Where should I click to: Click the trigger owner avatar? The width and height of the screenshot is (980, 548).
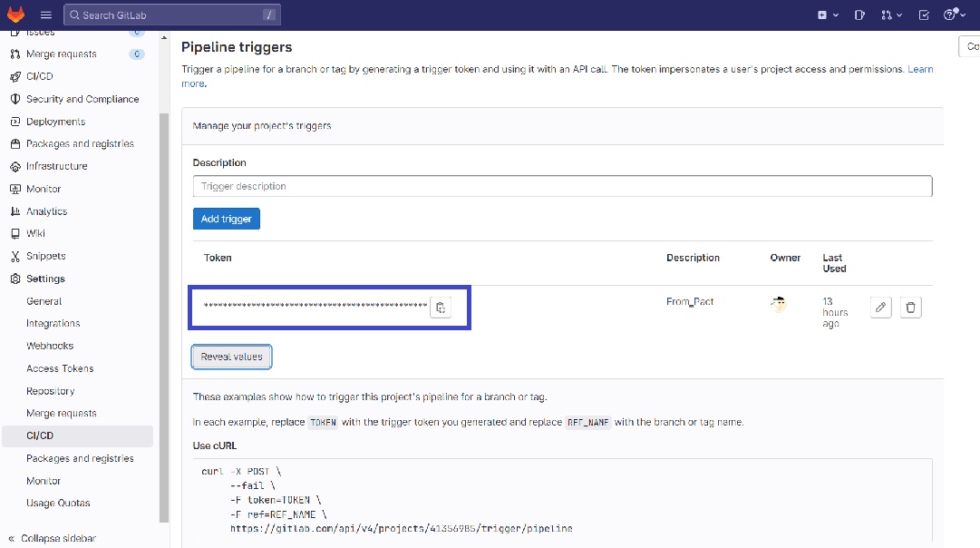pyautogui.click(x=777, y=305)
